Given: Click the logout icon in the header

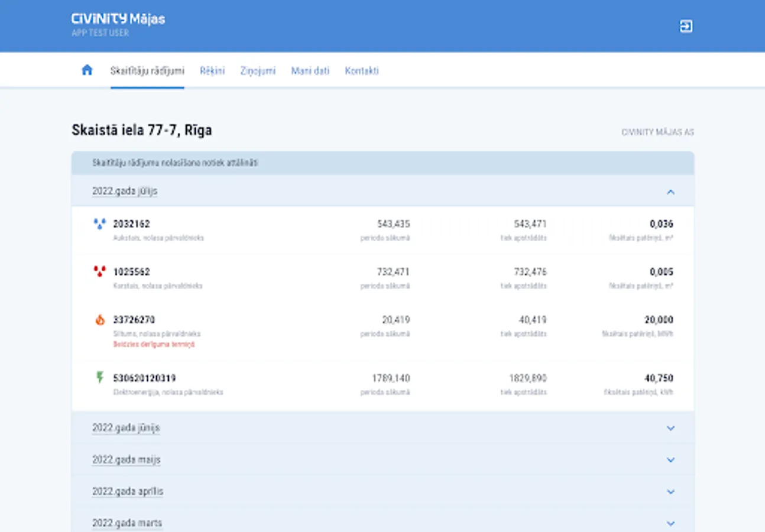Looking at the screenshot, I should (686, 26).
